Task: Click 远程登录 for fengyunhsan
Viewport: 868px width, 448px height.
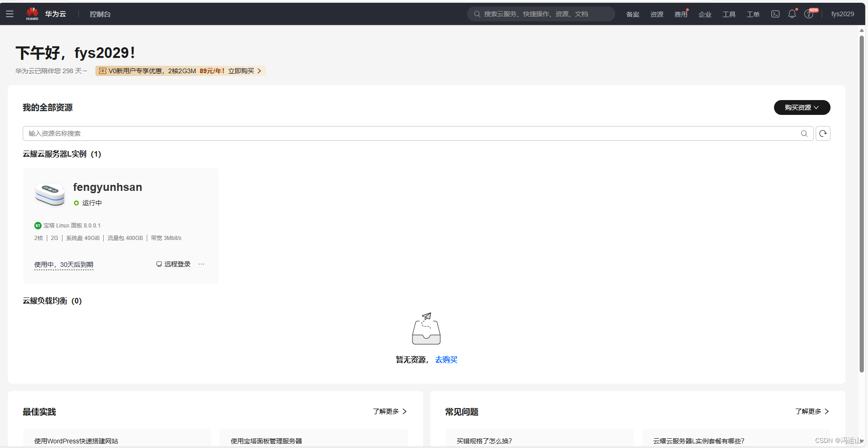Action: [x=173, y=264]
